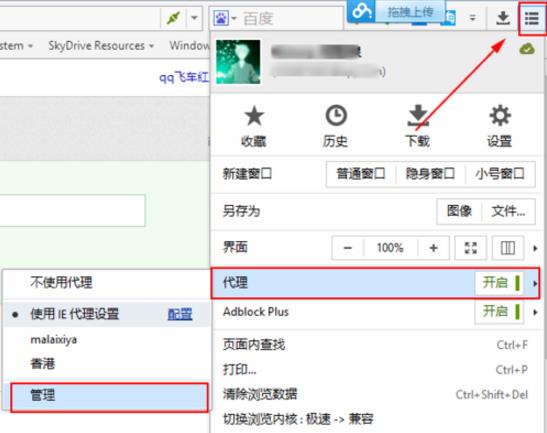The height and width of the screenshot is (433, 547).
Task: Expand Adblock Plus submenu arrow
Action: 535,312
